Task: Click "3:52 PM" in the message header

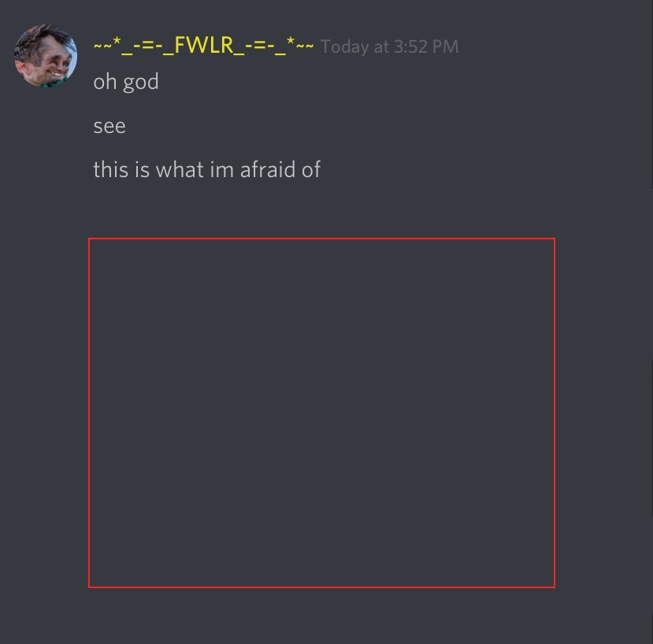Action: (425, 46)
